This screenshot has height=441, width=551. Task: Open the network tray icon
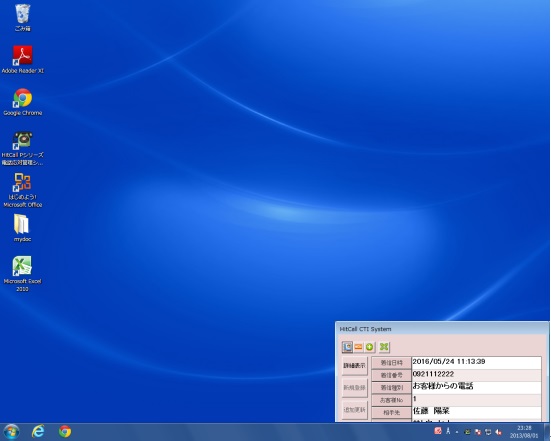click(x=488, y=432)
